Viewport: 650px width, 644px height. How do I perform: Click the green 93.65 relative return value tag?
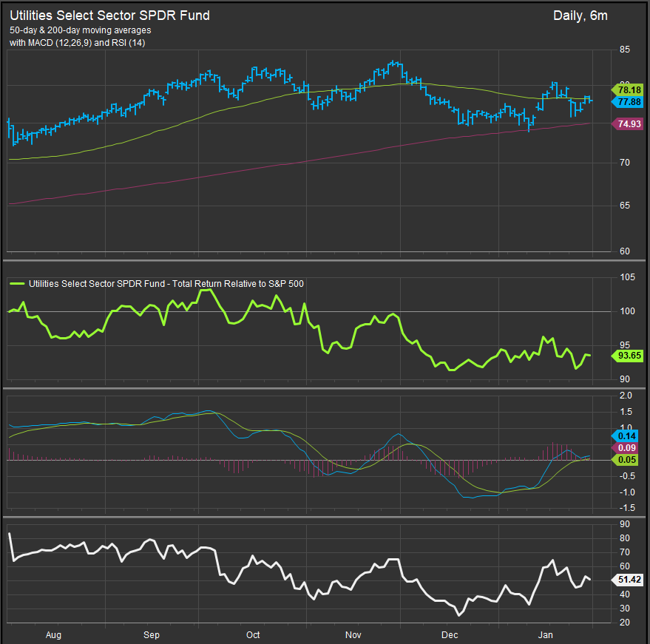pos(628,356)
